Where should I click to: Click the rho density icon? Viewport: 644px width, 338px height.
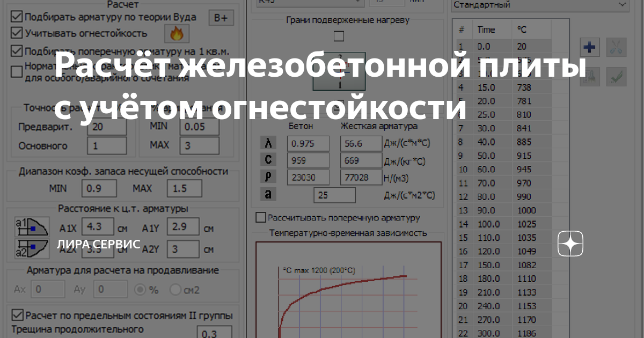click(268, 177)
